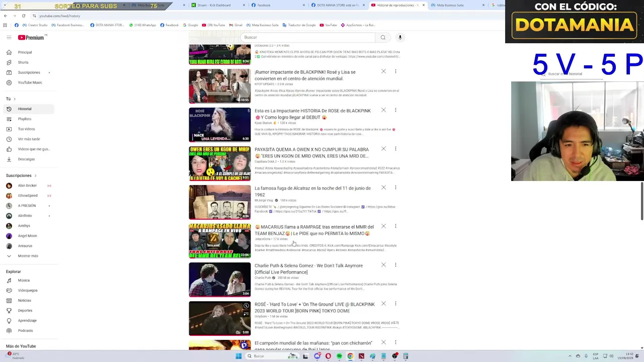Open La famosa fuga de Alcatraz video title

pos(312,192)
